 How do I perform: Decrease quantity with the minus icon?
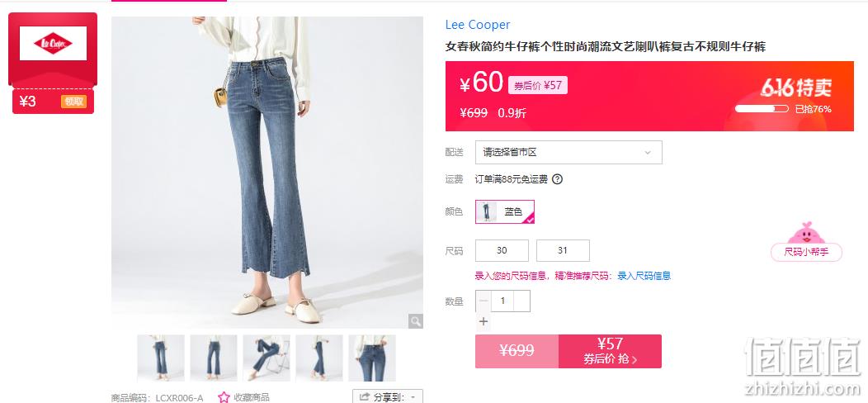click(484, 301)
